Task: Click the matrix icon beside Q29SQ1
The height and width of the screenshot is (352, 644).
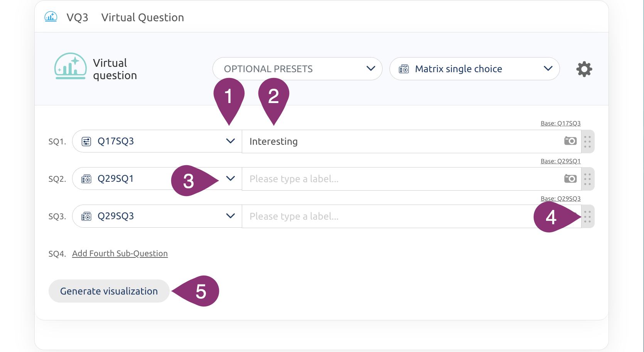Action: [86, 179]
